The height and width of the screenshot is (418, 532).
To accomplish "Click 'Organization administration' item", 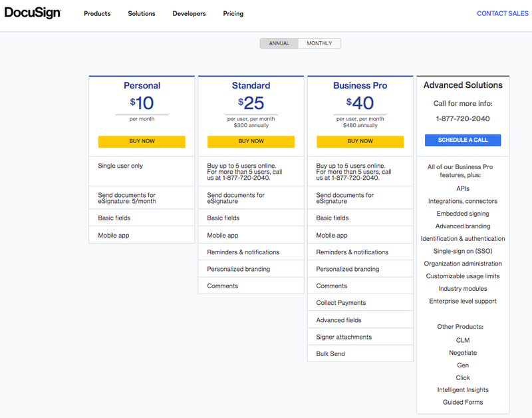I will pos(463,264).
